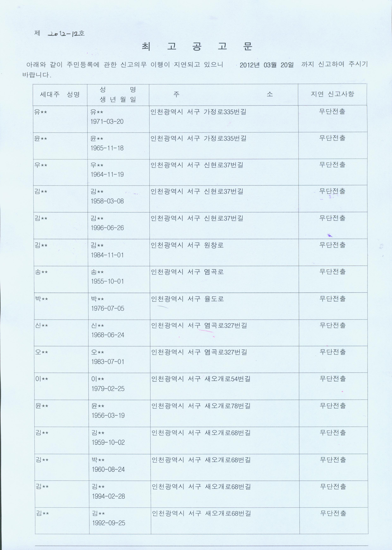
Task: Click the 지연 신고사항 column header
Action: [x=332, y=94]
